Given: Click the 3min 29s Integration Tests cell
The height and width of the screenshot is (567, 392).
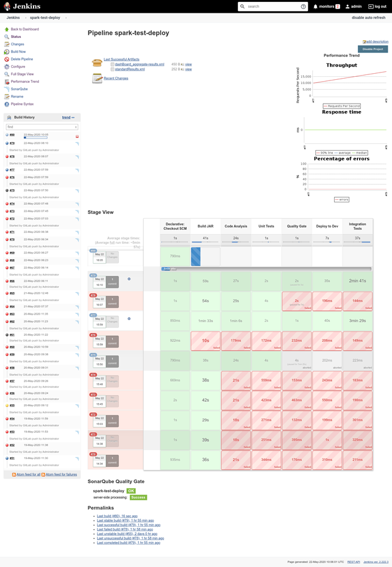Looking at the screenshot, I should coord(357,321).
